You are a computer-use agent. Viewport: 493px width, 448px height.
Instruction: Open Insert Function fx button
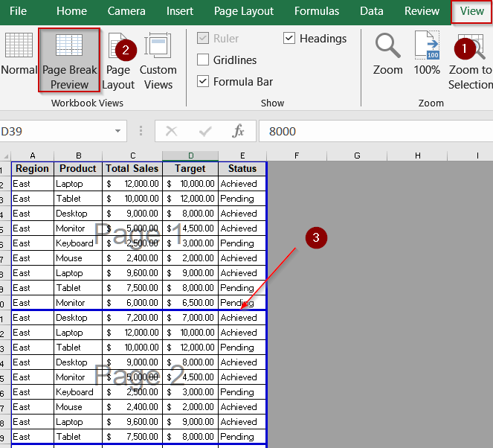(238, 131)
